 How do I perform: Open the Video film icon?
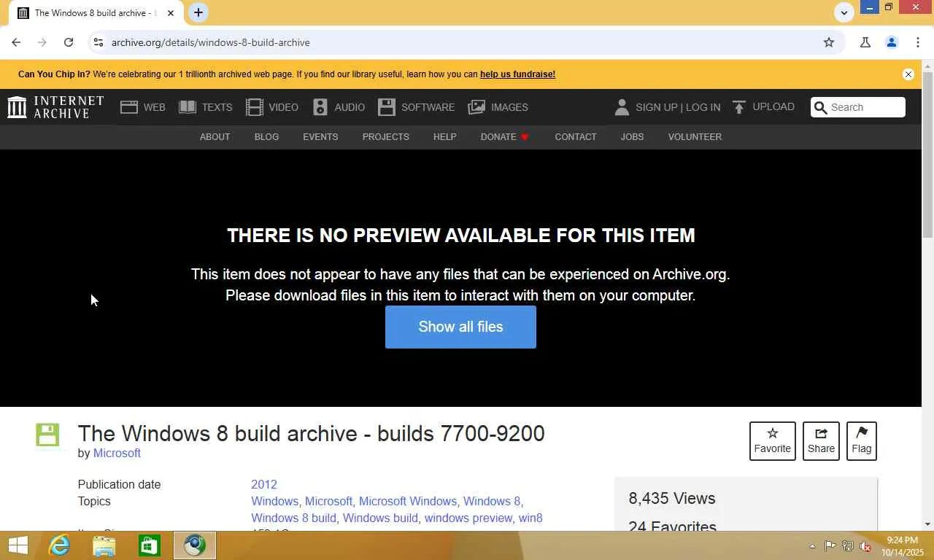click(x=255, y=107)
